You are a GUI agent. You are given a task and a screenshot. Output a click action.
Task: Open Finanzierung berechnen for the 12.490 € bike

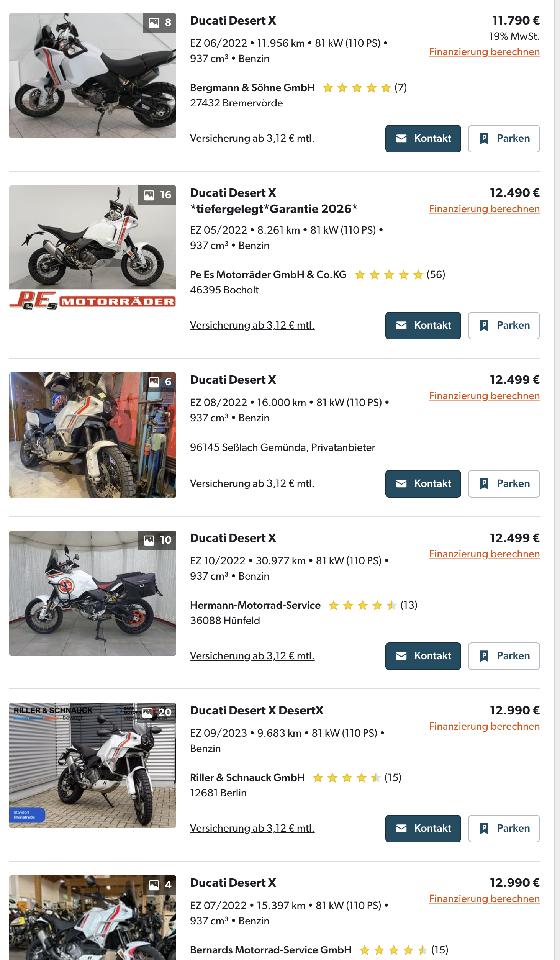(x=484, y=209)
